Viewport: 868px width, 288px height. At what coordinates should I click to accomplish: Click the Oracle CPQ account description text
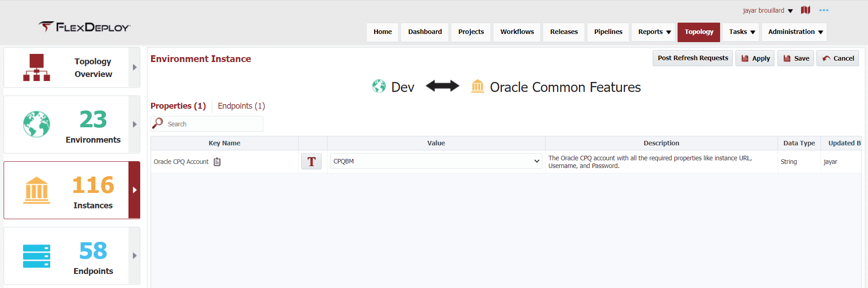650,162
